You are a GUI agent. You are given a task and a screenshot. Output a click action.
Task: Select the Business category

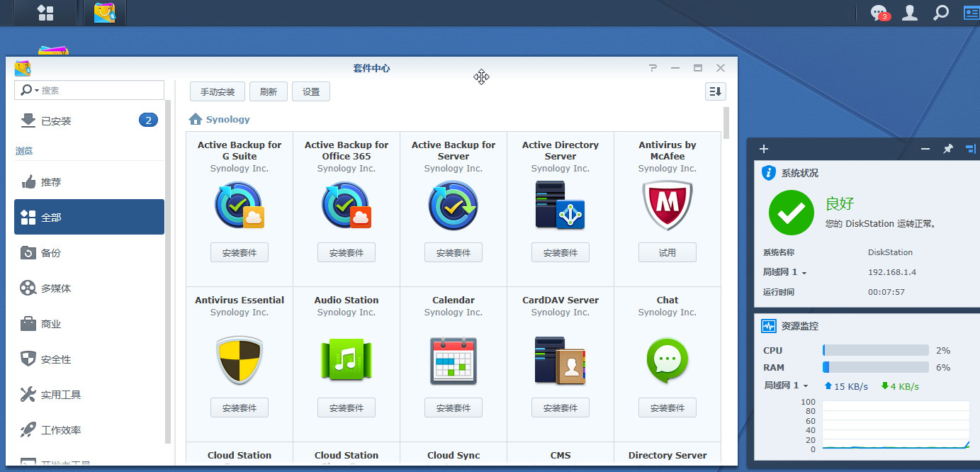click(89, 323)
